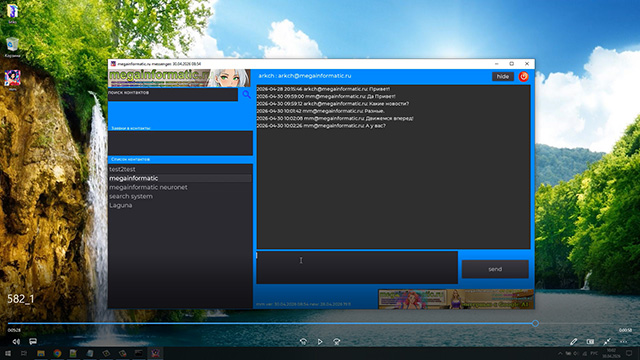Click the message line ending in Да Привет!
Image resolution: width=640 pixels, height=360 pixels.
point(326,96)
